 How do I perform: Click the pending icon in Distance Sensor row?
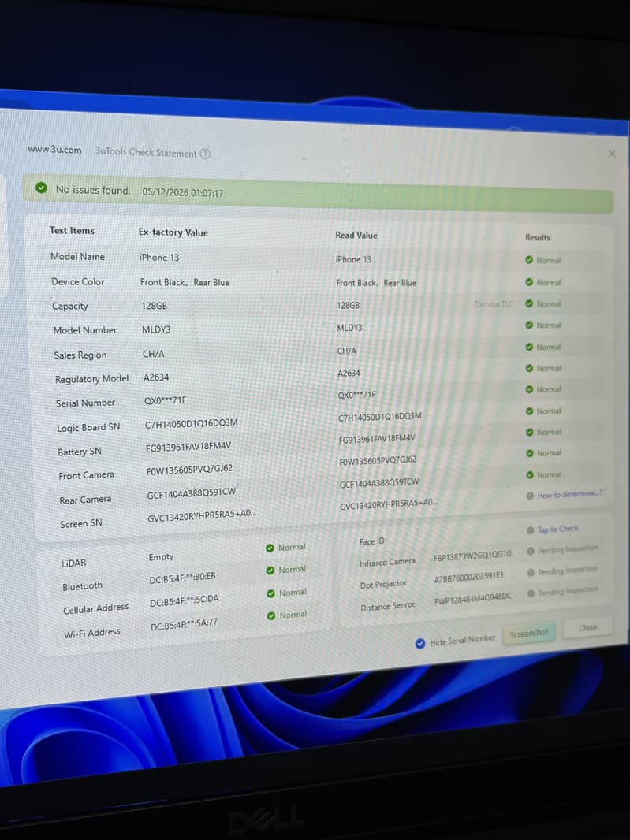(531, 593)
